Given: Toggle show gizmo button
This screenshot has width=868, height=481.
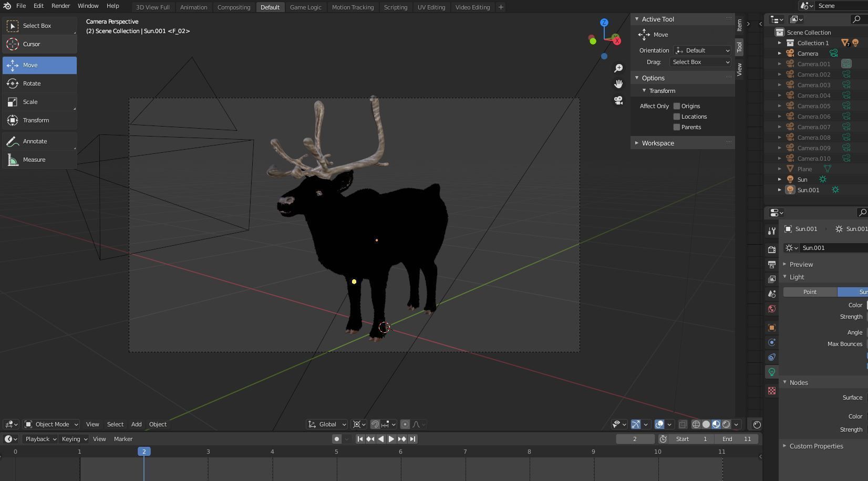Looking at the screenshot, I should [636, 424].
